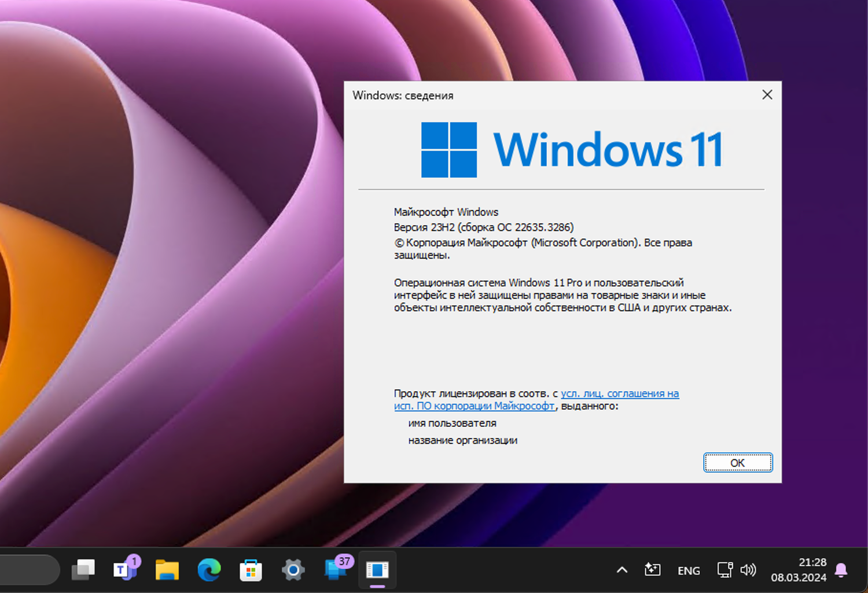Open Copilot from the system tray
This screenshot has height=593, width=868.
point(654,570)
